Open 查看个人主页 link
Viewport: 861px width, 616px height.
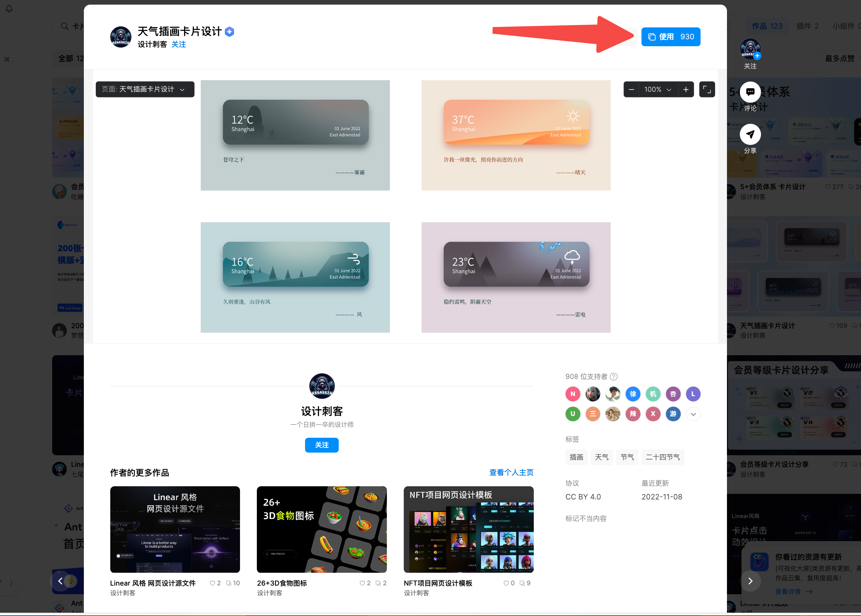pyautogui.click(x=511, y=472)
